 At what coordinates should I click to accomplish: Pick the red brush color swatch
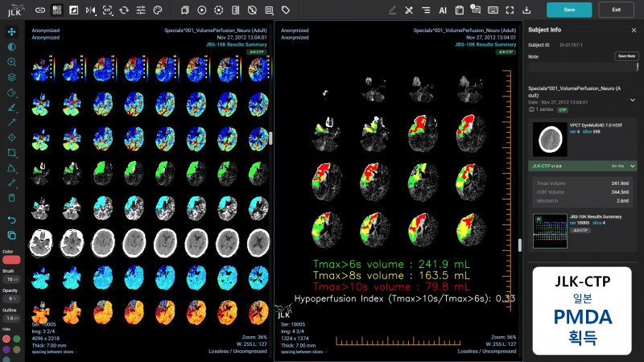(x=11, y=261)
